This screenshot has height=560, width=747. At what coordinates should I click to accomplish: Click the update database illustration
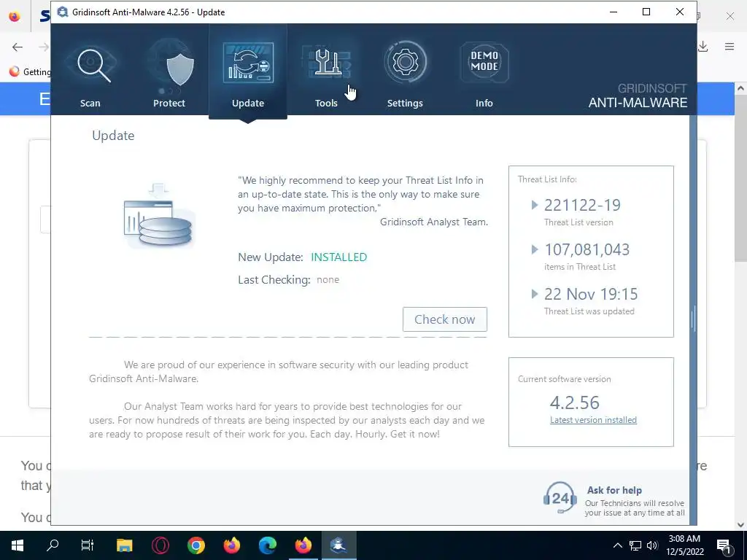[x=158, y=216]
